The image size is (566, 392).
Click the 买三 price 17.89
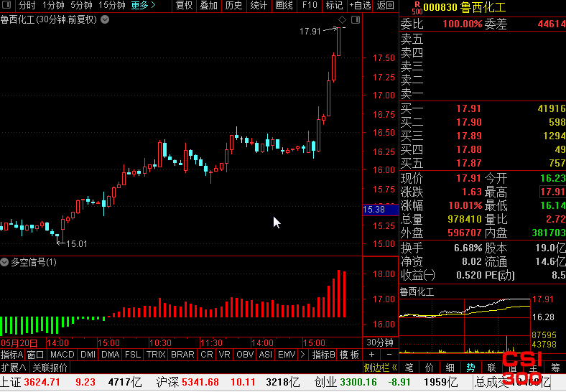click(468, 136)
